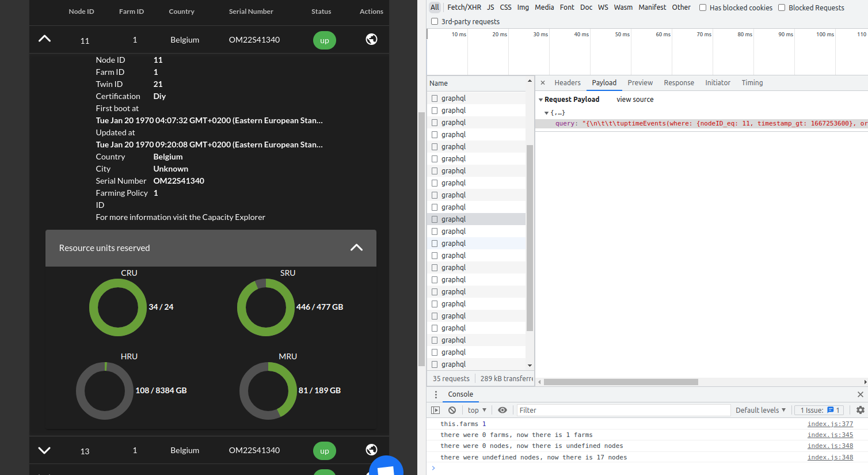This screenshot has height=475, width=868.
Task: Click the 1 Issue notification icon
Action: coord(818,409)
